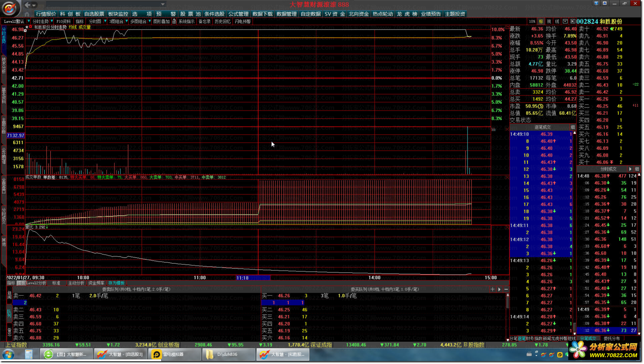
Task: Toggle 指标 button in bottom tab bar
Action: [11, 283]
